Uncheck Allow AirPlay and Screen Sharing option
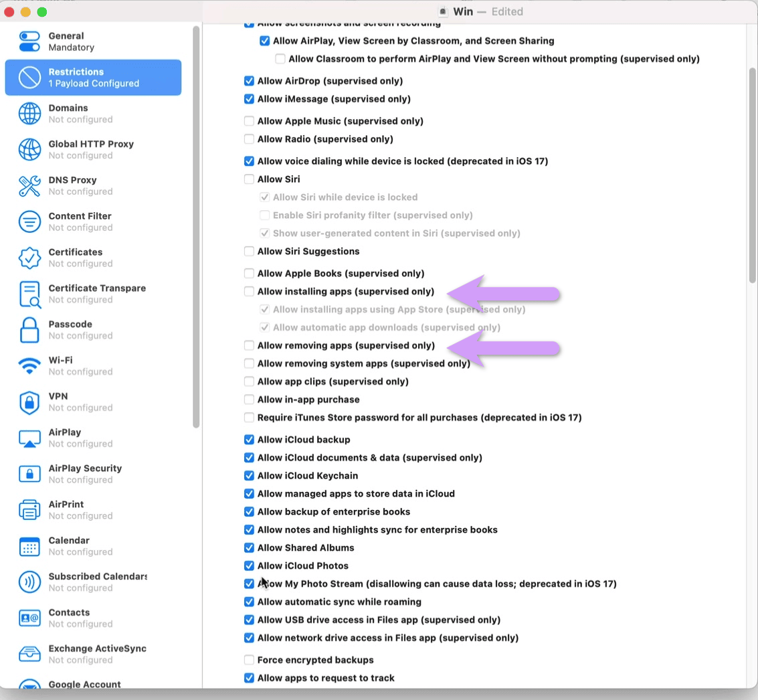This screenshot has width=758, height=700. pyautogui.click(x=264, y=41)
